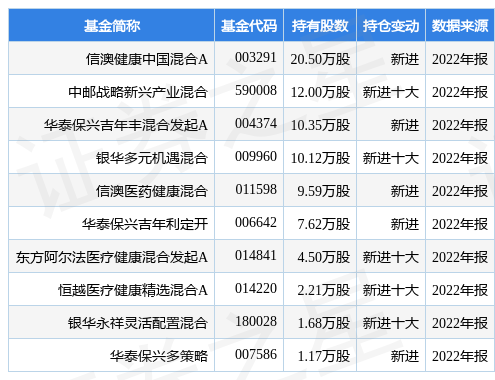Click 2022年报 in the 恒越医疗健康精选混合A row

tap(460, 290)
